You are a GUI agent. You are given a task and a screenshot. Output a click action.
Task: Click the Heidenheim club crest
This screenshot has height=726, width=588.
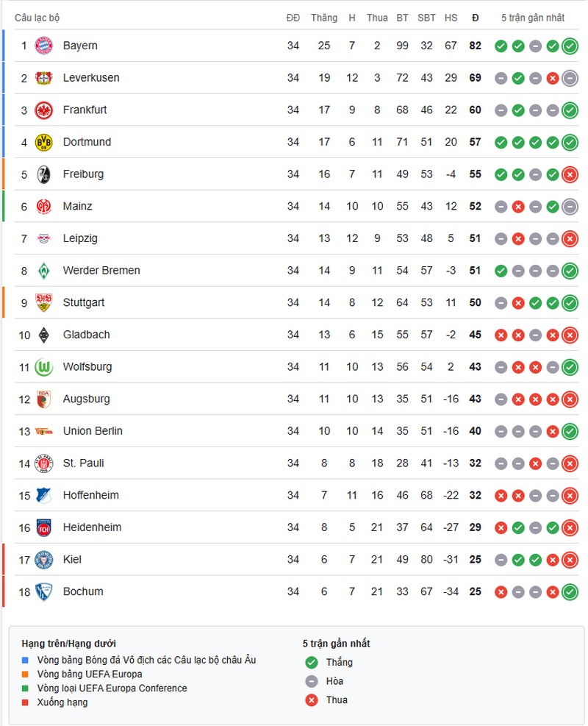pos(44,527)
